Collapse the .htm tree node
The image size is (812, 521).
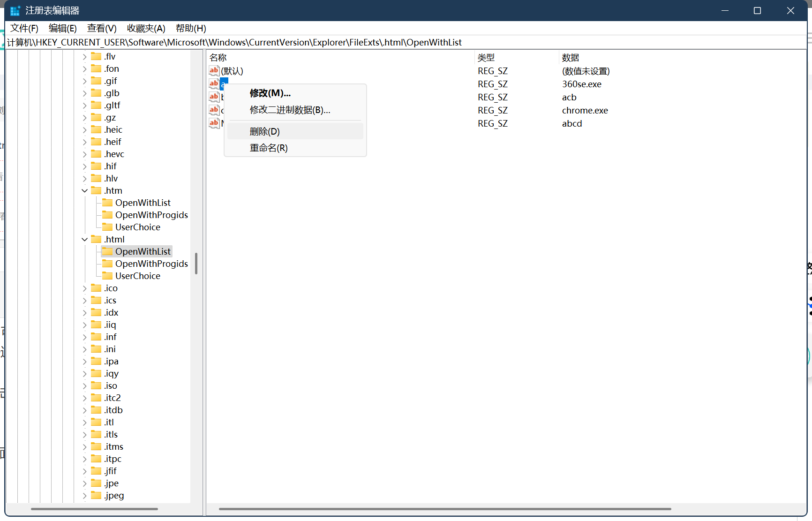pyautogui.click(x=85, y=190)
